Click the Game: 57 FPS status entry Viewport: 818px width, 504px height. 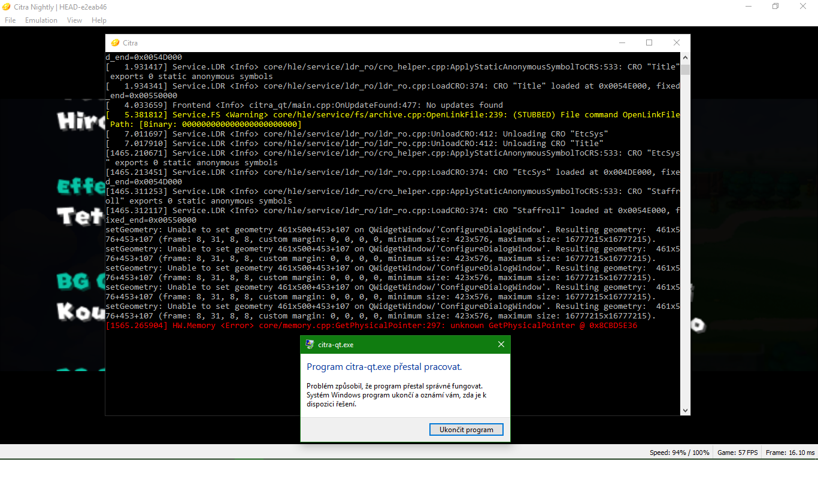[738, 453]
